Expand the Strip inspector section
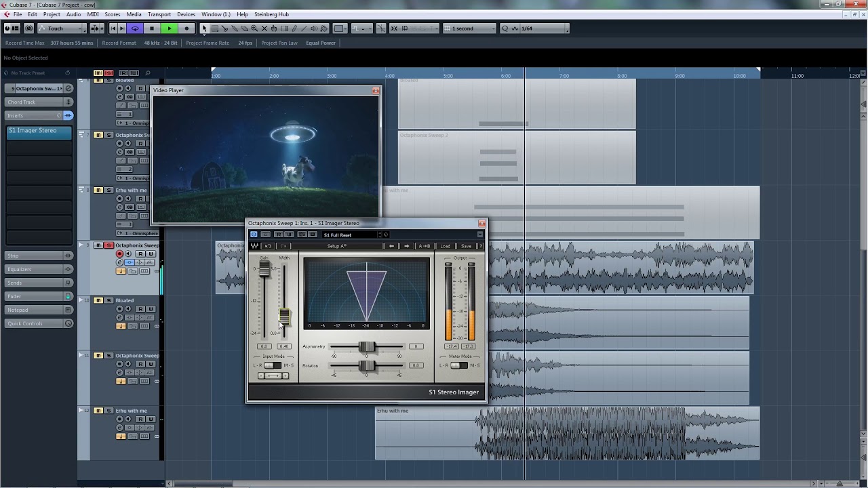Image resolution: width=868 pixels, height=488 pixels. tap(39, 256)
